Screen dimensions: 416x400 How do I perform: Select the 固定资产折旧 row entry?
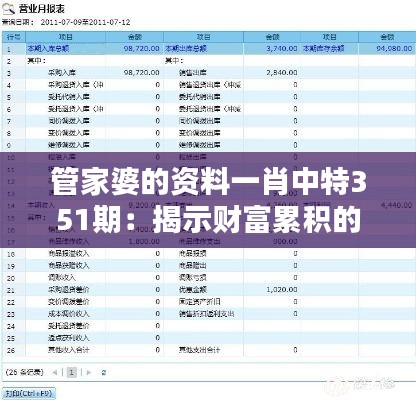[199, 301]
